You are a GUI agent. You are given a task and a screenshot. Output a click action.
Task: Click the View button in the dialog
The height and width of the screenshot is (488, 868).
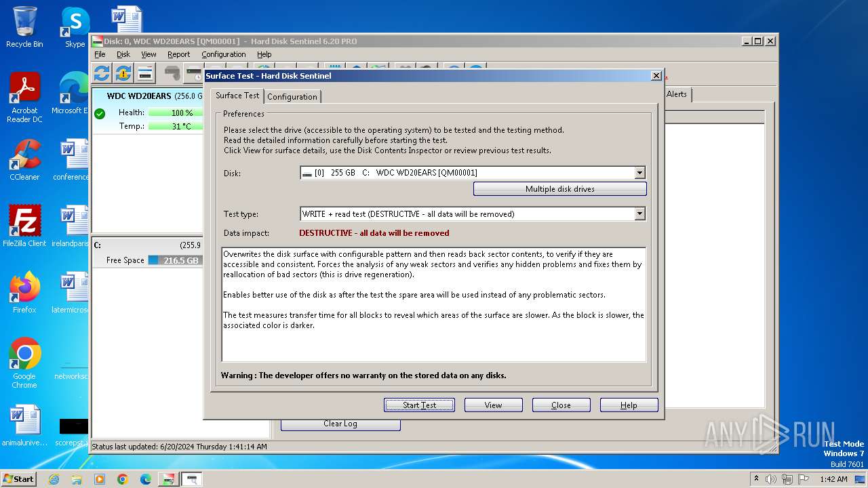(x=494, y=405)
